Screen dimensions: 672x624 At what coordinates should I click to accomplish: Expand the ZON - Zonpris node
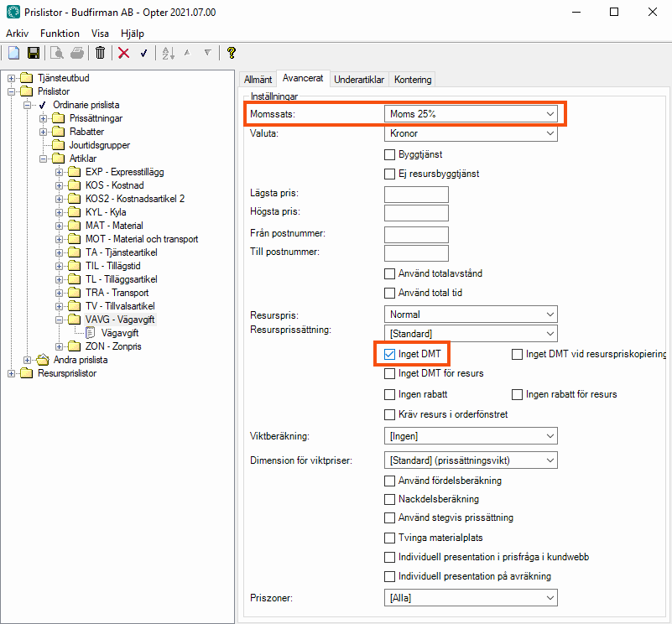coord(59,346)
